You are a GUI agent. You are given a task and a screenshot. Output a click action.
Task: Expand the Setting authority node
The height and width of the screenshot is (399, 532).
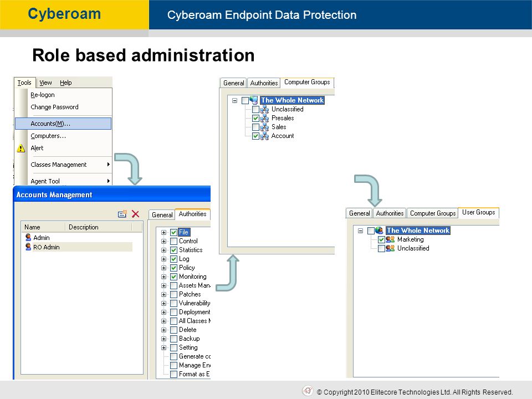coord(163,347)
